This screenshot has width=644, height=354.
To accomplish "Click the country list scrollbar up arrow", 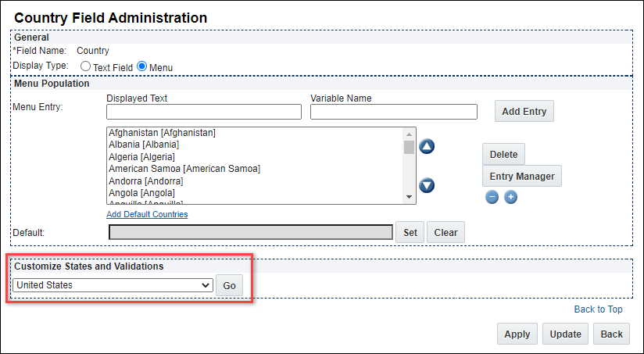I will point(409,134).
